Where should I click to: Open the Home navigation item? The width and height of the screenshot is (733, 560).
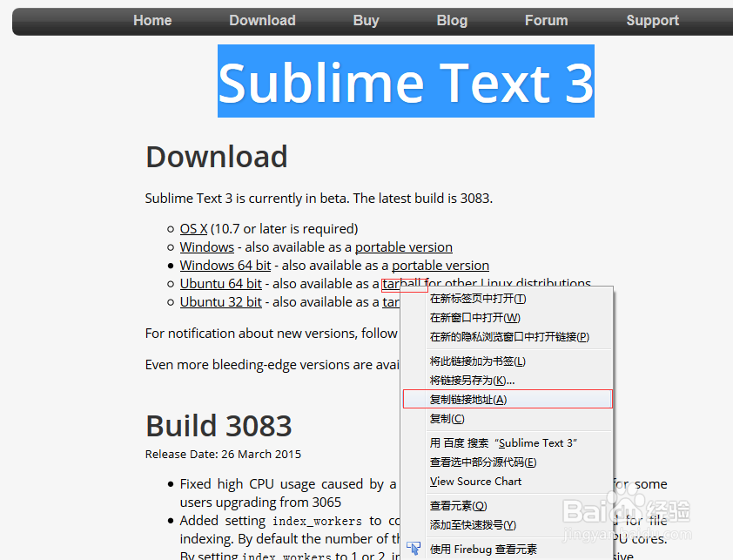[x=152, y=21]
